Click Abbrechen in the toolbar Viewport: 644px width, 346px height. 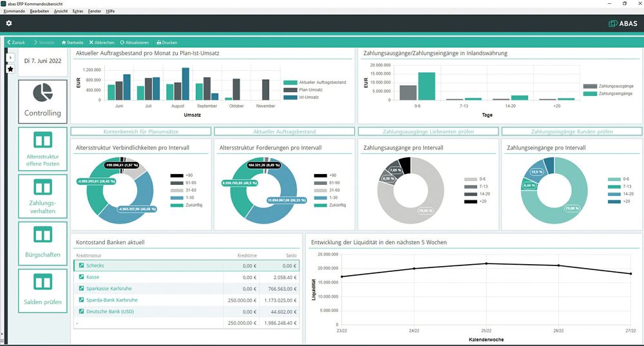pos(102,43)
